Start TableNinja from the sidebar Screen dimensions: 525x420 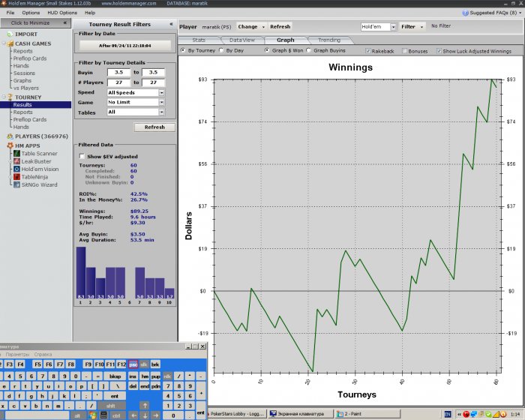click(x=16, y=177)
